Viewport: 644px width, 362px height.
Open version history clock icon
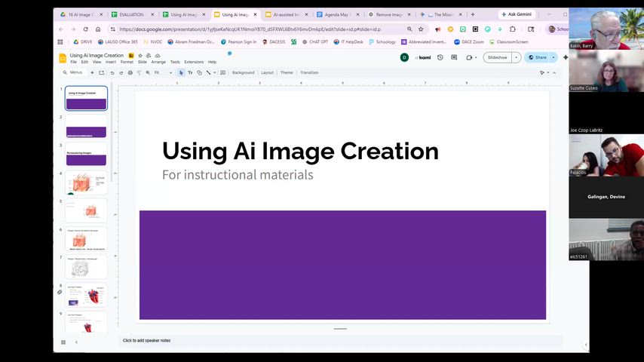tap(440, 57)
